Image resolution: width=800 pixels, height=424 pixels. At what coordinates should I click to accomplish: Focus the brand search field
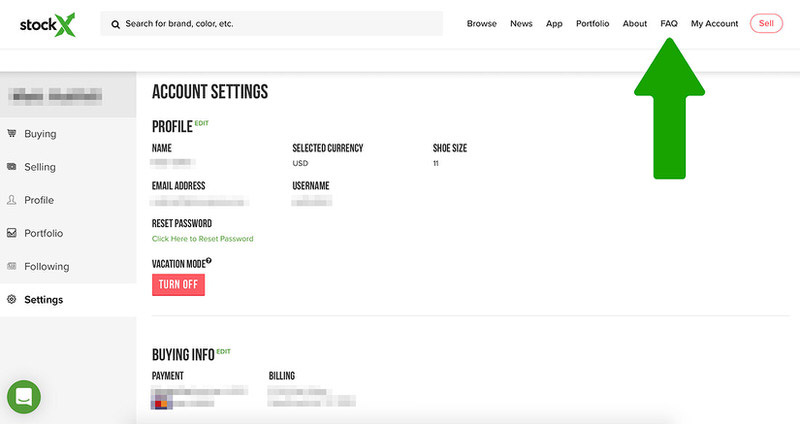pyautogui.click(x=271, y=23)
